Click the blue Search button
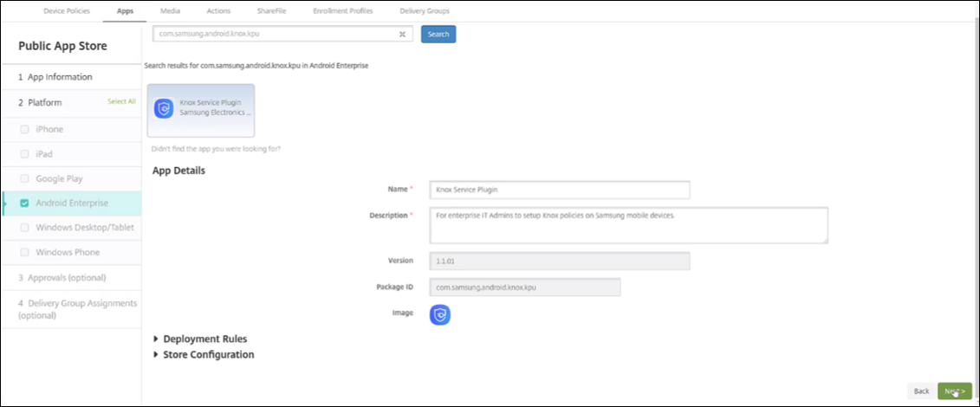980x407 pixels. click(x=438, y=35)
